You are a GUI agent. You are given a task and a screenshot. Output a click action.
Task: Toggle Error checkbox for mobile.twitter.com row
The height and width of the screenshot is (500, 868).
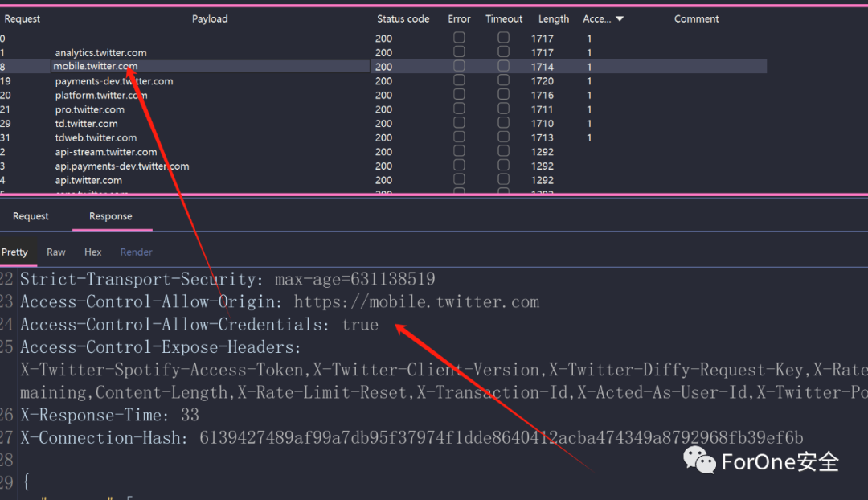pyautogui.click(x=459, y=66)
